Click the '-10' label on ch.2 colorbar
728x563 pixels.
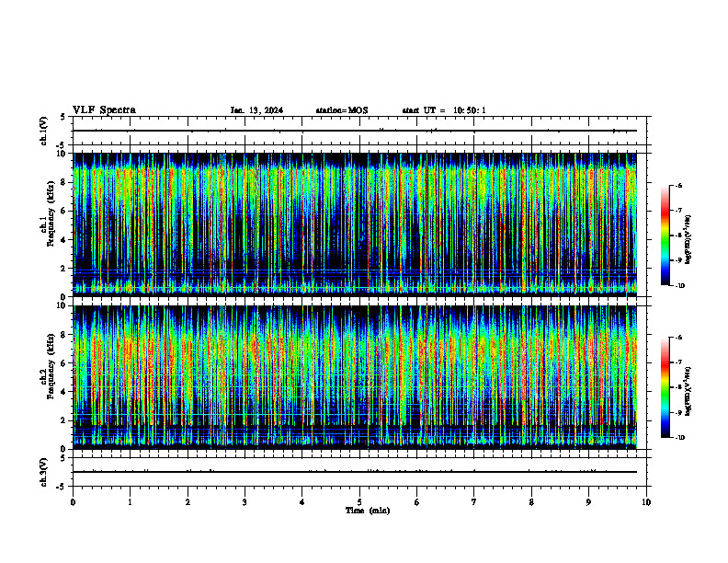click(x=680, y=438)
